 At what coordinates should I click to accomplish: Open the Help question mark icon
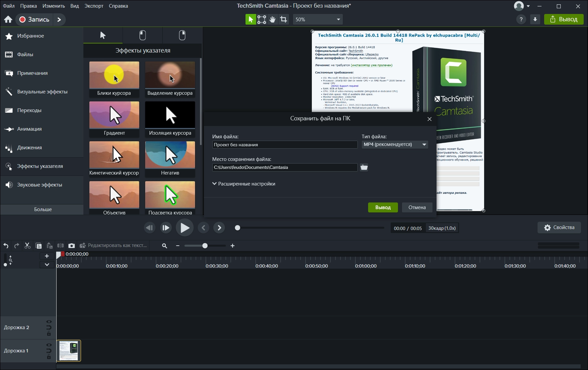click(521, 20)
